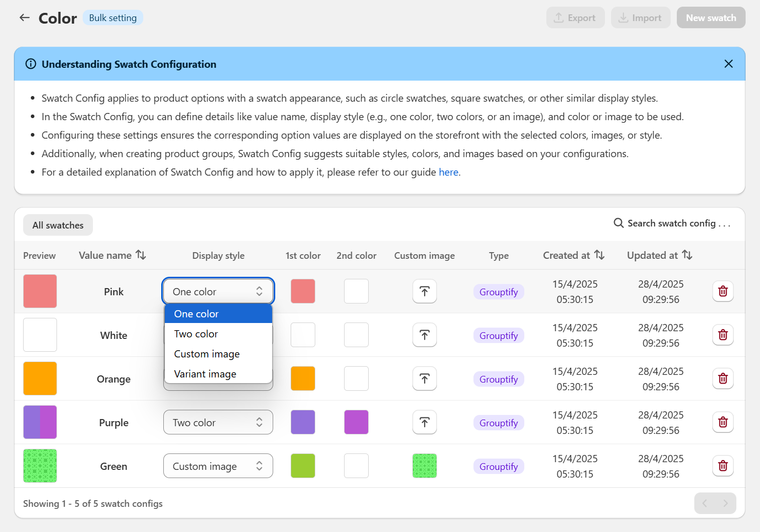
Task: Click the back arrow next to Color
Action: (25, 18)
